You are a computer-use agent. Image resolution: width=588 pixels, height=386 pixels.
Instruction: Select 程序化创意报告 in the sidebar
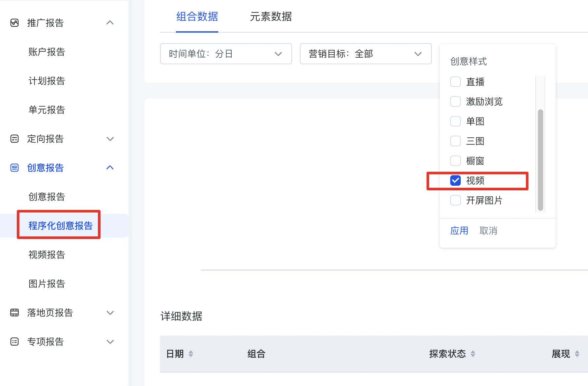60,226
